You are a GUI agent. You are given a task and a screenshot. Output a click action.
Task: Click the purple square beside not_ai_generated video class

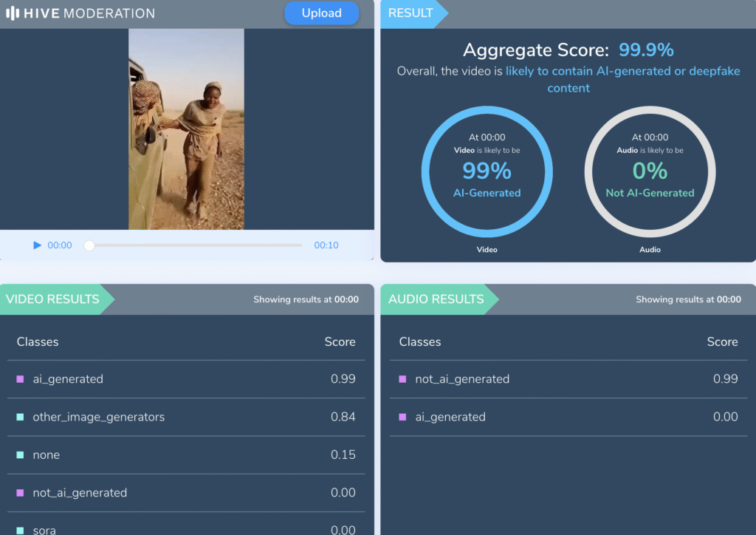point(20,493)
